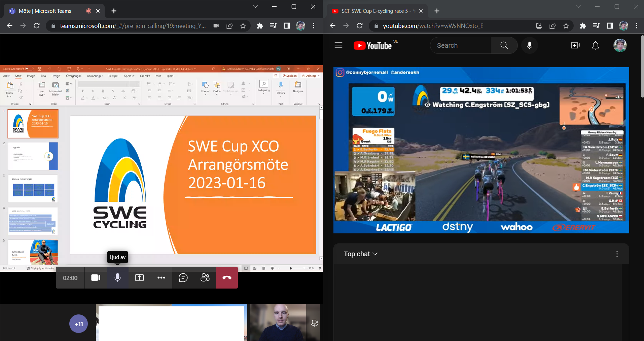The height and width of the screenshot is (341, 644).
Task: Click the YouTube search magnifier button
Action: (x=504, y=45)
